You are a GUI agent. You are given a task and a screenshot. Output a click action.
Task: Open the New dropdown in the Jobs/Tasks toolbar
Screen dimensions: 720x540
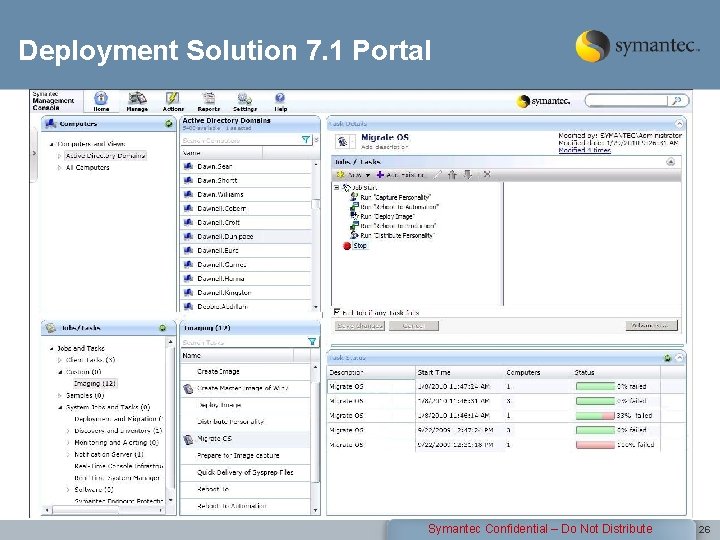point(353,175)
